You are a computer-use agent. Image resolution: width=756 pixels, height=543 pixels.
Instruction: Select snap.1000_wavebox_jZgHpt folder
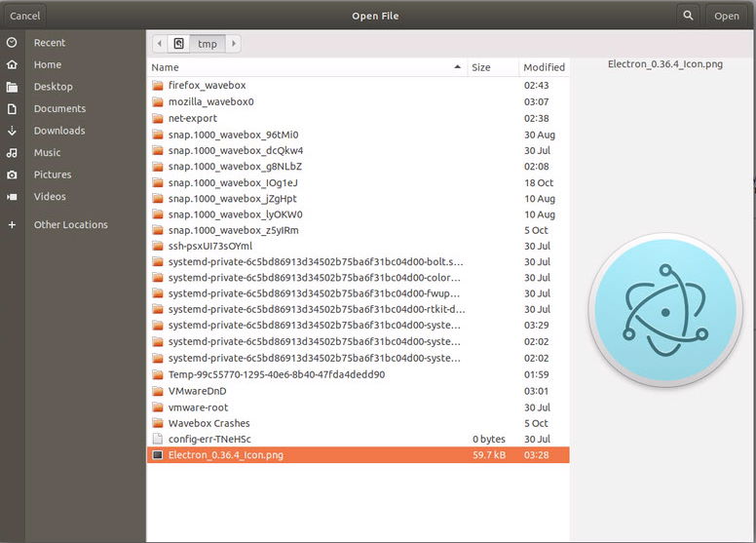358,199
